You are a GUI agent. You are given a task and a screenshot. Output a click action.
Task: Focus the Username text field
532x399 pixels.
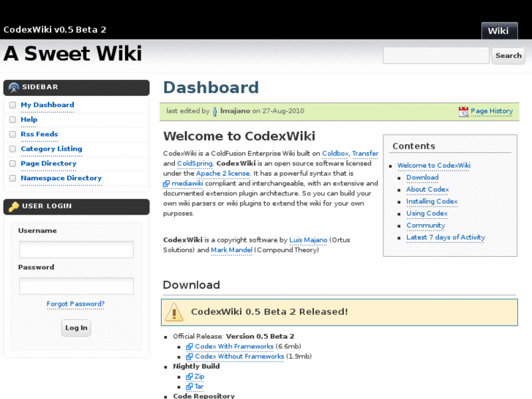[x=76, y=250]
